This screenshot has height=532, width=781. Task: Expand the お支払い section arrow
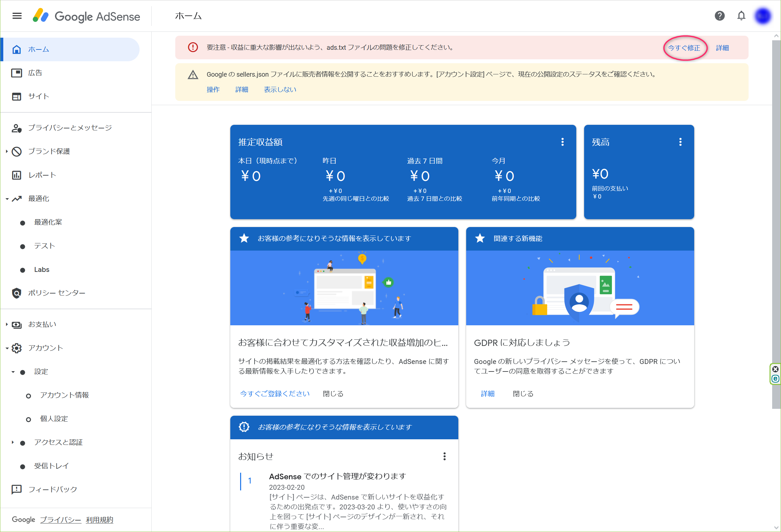click(7, 325)
